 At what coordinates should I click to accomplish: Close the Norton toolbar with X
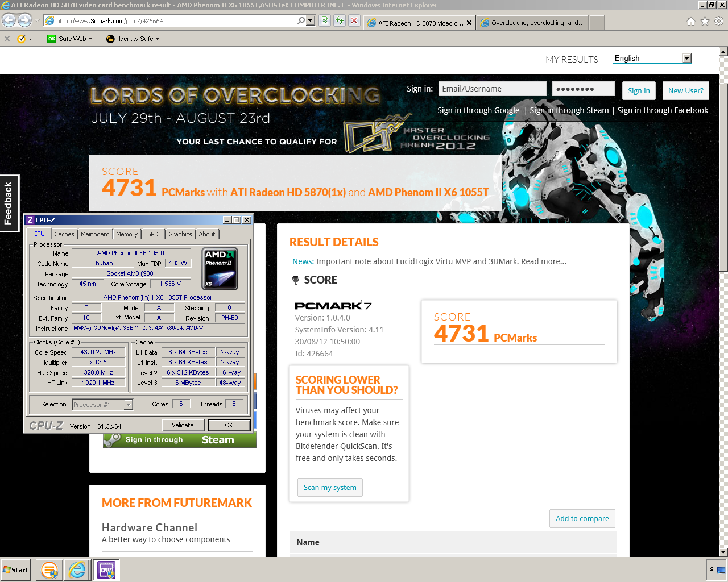tap(7, 39)
